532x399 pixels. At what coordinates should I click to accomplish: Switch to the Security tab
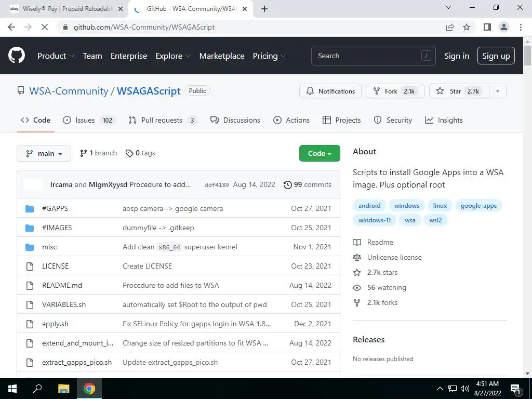[393, 120]
